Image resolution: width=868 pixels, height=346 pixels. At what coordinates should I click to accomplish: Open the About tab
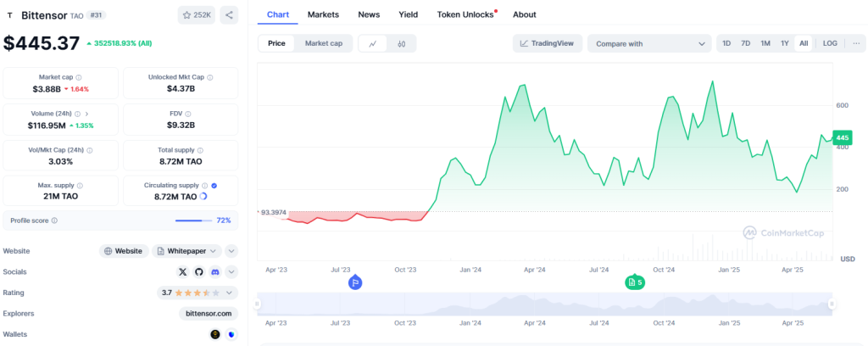coord(524,14)
